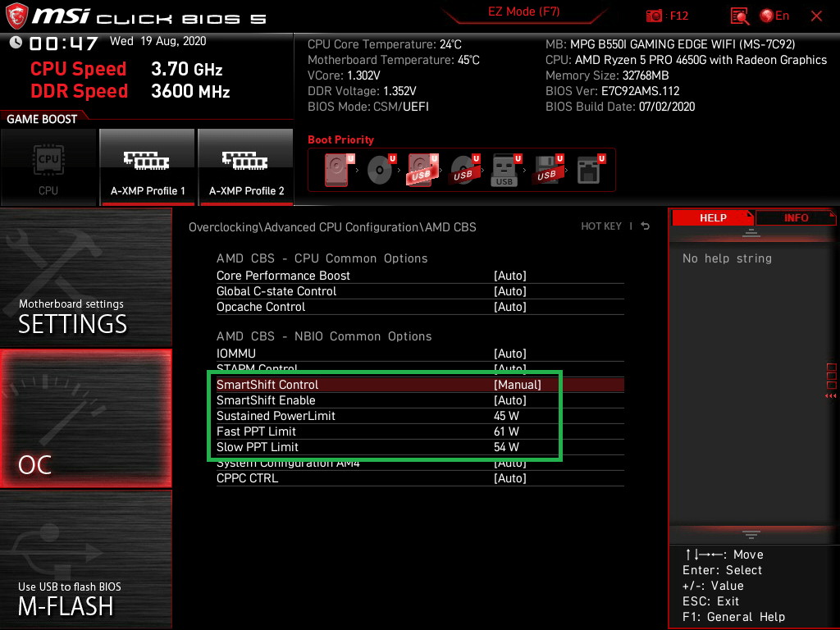Viewport: 840px width, 630px height.
Task: Select the USB hard disk boot device icon
Action: tap(423, 169)
